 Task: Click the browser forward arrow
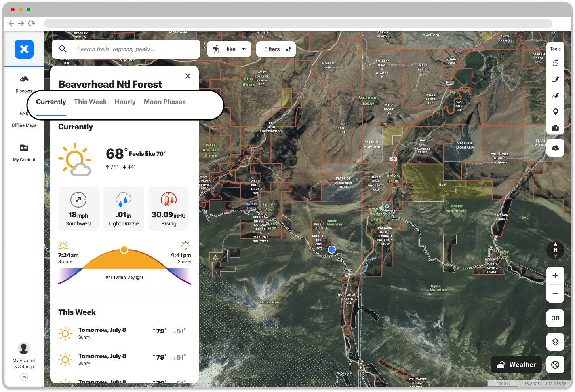tap(21, 23)
